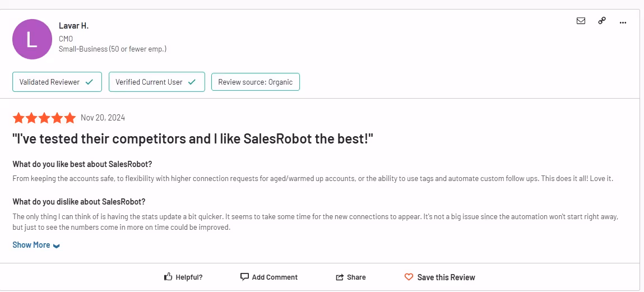
Task: Click the Verified Current User badge
Action: pos(156,82)
